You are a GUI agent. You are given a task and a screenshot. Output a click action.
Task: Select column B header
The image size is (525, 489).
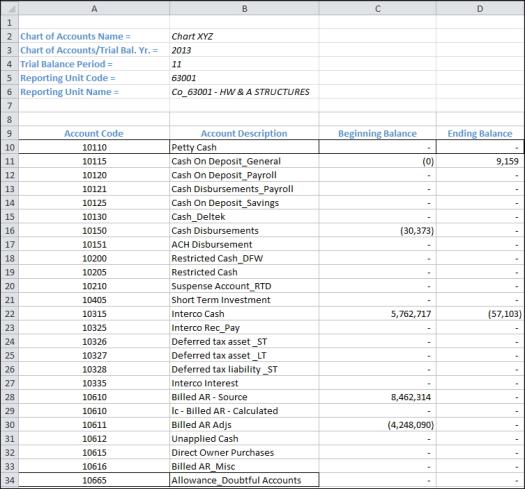244,8
